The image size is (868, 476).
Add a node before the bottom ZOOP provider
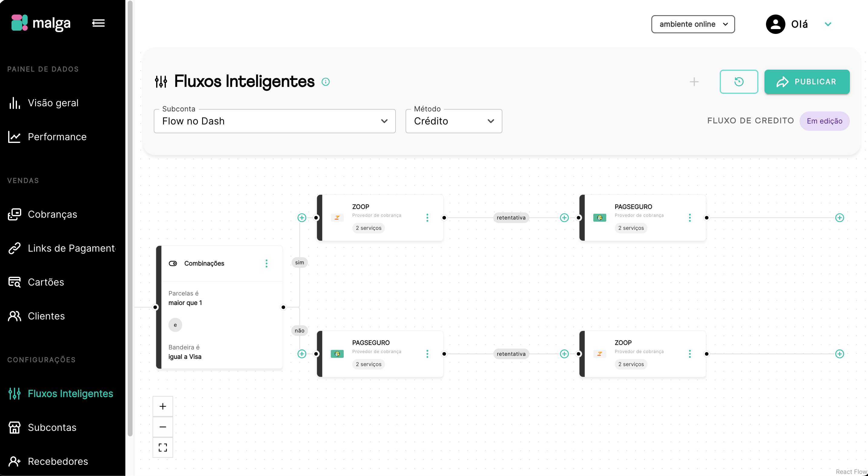564,354
